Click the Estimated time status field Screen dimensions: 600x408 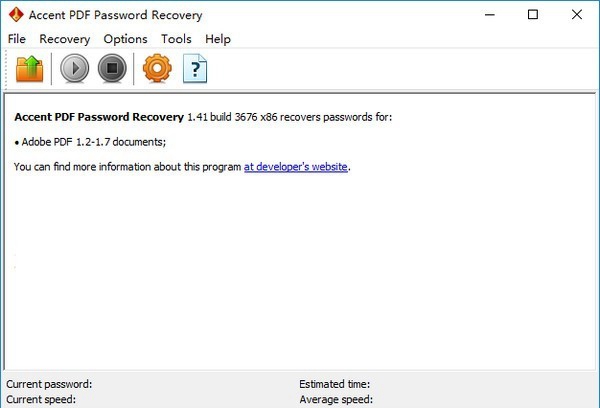point(334,384)
